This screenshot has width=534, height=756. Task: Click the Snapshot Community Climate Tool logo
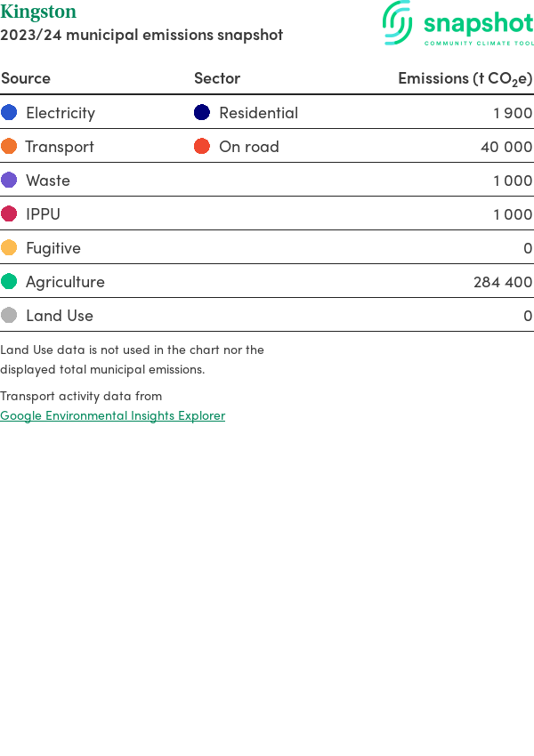[457, 24]
